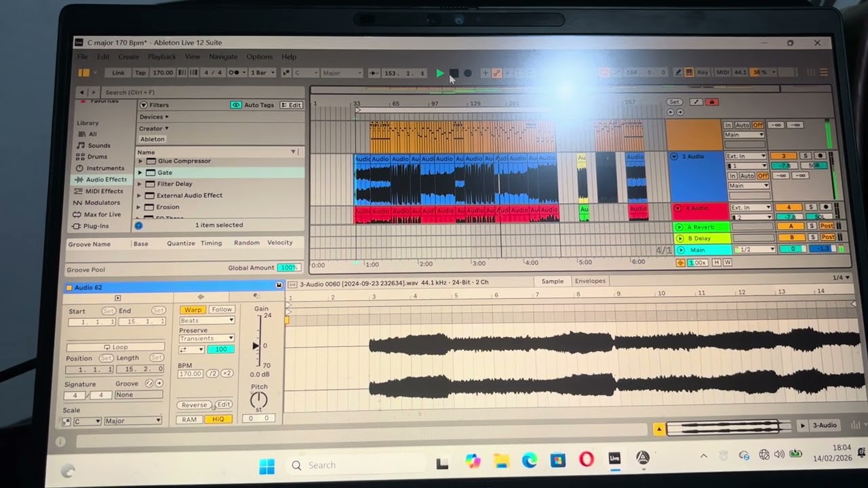Open the warp mode Beats dropdown
This screenshot has height=488, width=868.
point(207,321)
